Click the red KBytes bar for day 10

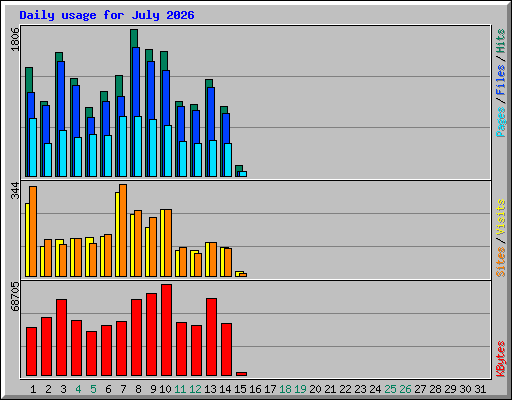click(166, 330)
